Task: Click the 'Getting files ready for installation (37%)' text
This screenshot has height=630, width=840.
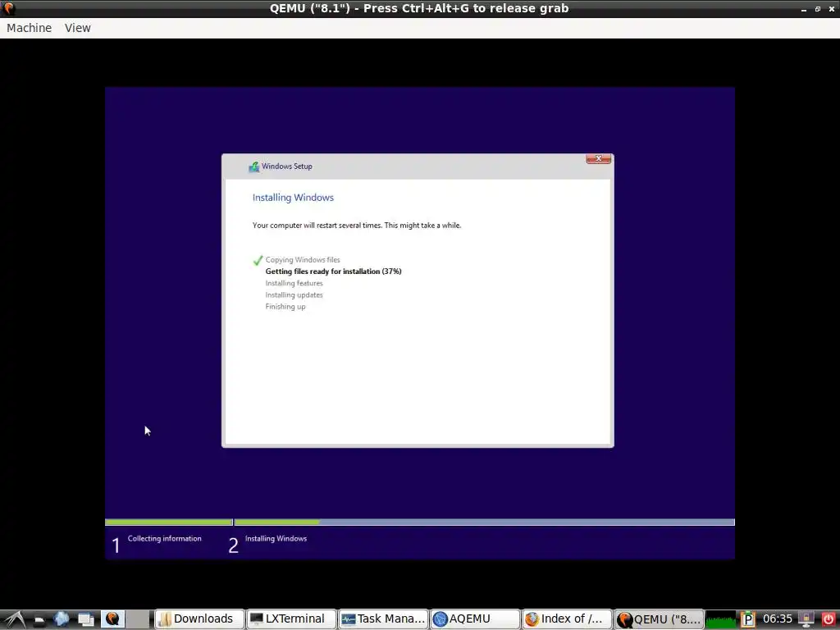Action: 333,272
